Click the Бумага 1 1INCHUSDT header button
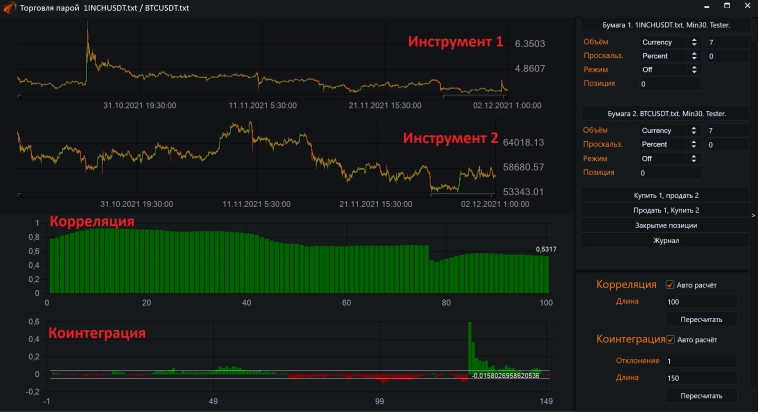 666,26
